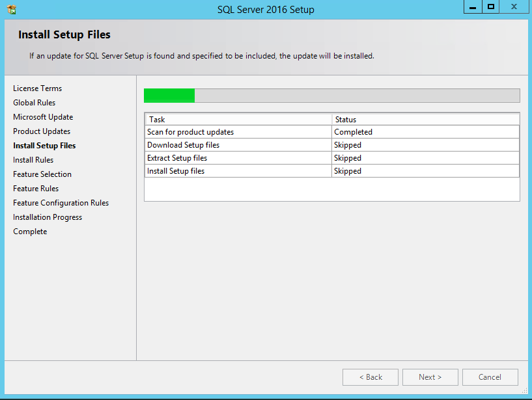Select License Terms step in sidebar
The height and width of the screenshot is (400, 532).
pos(37,88)
